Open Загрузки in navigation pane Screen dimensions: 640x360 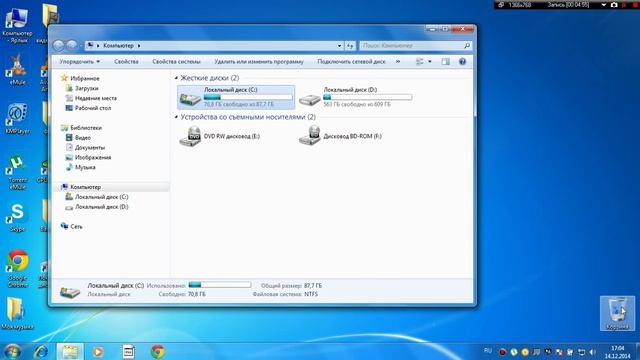click(x=86, y=88)
